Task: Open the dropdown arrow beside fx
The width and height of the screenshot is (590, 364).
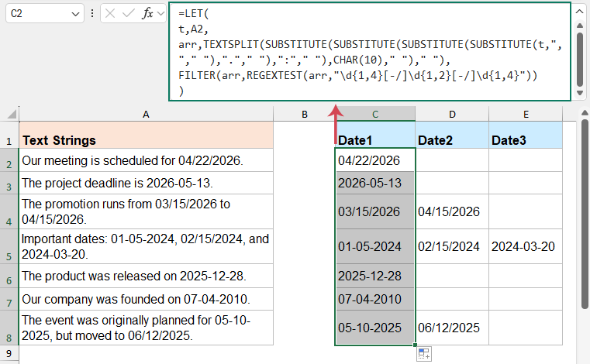Action: coord(161,14)
